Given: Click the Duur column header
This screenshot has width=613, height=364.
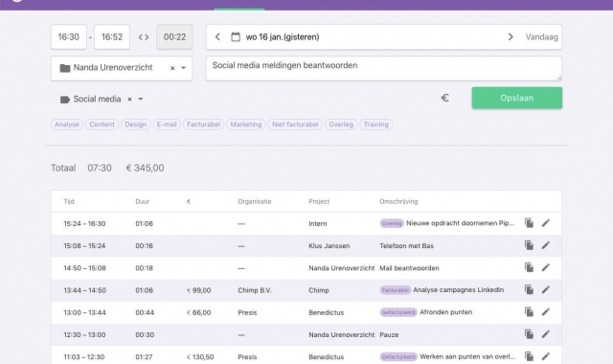Looking at the screenshot, I should click(143, 202).
